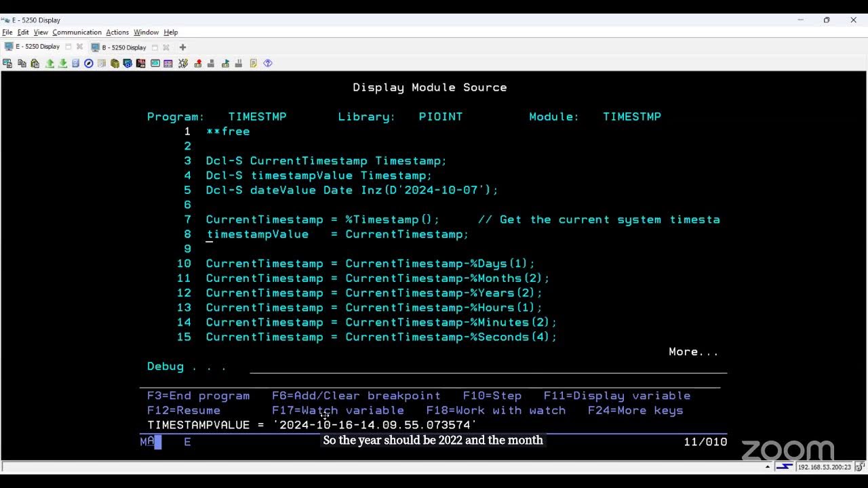This screenshot has height=488, width=868.
Task: Click the connection status icon in status bar
Action: pyautogui.click(x=785, y=467)
